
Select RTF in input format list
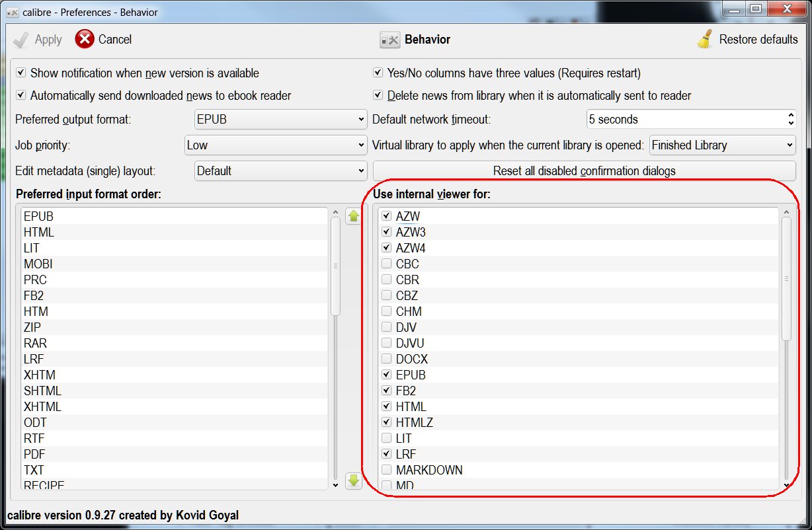point(175,438)
